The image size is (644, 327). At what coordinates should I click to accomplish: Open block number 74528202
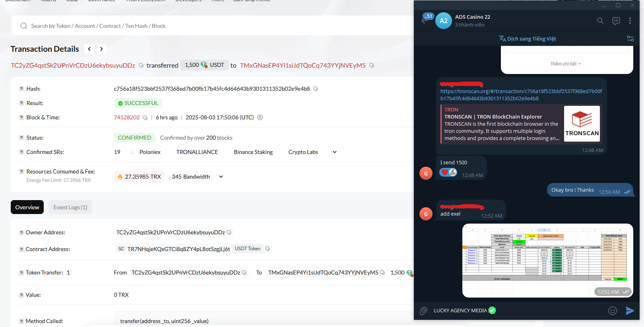click(127, 117)
